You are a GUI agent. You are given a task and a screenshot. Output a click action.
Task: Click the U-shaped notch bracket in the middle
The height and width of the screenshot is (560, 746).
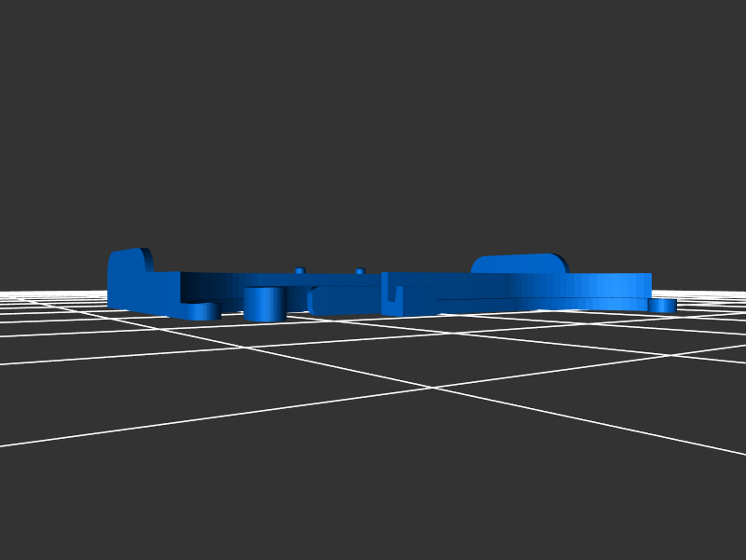coord(393,296)
